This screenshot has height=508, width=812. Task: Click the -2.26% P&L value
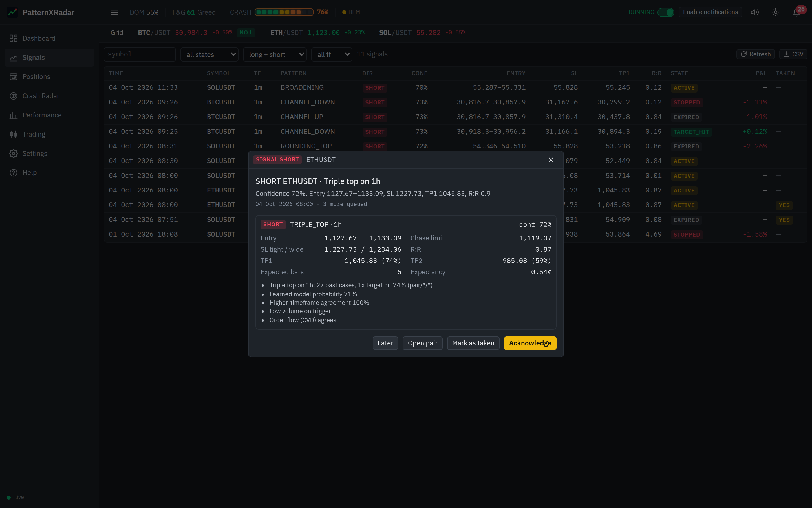[755, 146]
